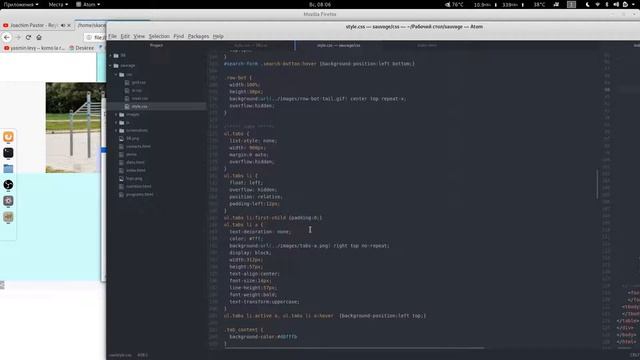Launch the orange app in dock
This screenshot has width=640, height=360.
[x=8, y=137]
